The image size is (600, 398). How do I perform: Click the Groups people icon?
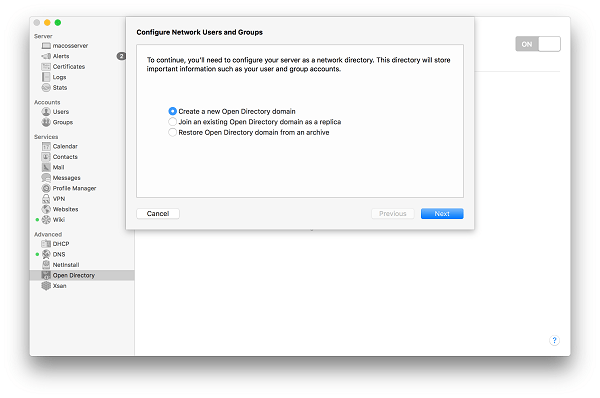46,122
